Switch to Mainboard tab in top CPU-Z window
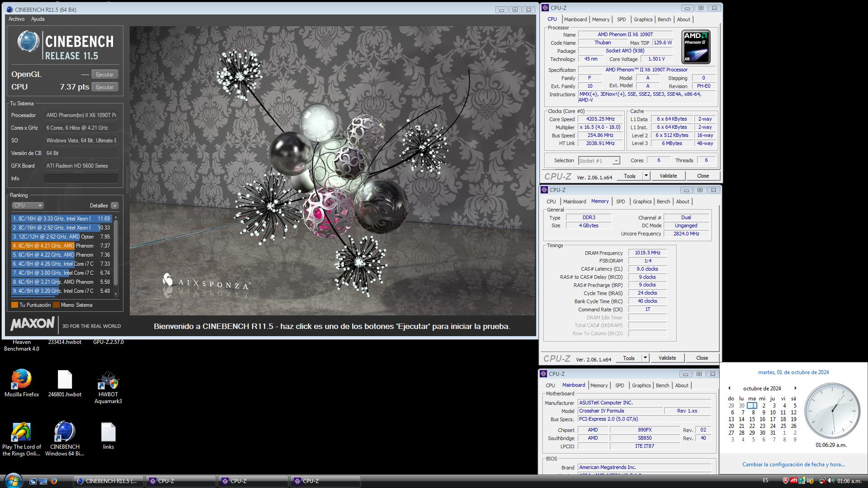The image size is (868, 488). (x=576, y=19)
